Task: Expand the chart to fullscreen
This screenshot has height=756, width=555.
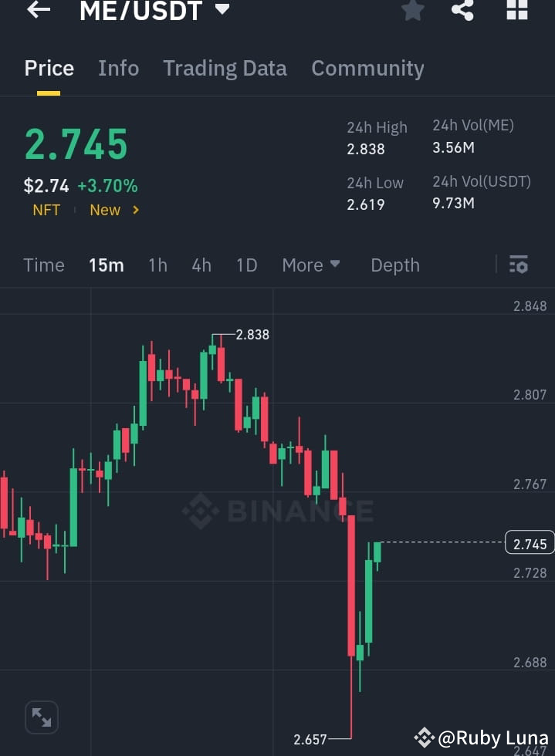Action: click(41, 717)
